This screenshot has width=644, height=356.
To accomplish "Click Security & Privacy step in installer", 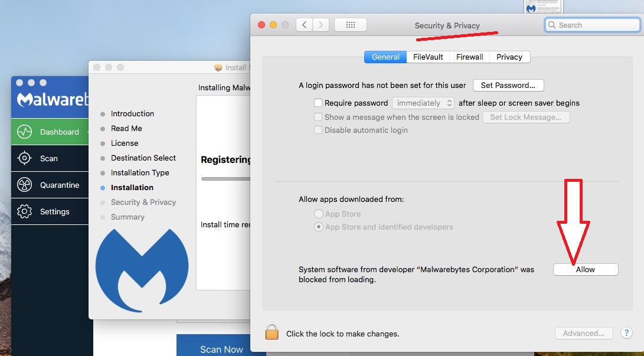I will tap(143, 203).
